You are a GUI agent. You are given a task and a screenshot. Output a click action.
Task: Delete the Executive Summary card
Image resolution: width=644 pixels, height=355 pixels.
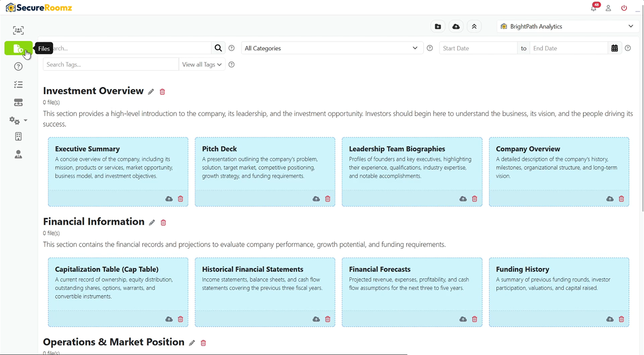pyautogui.click(x=181, y=199)
